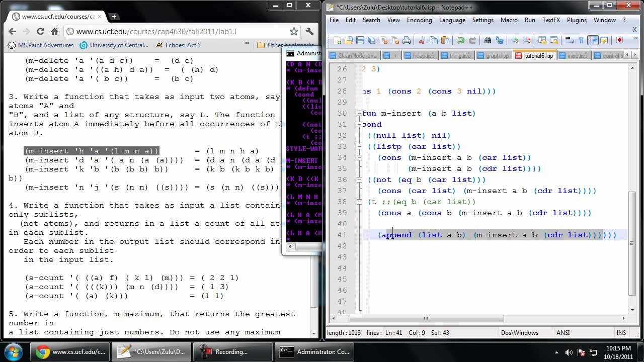
Task: Close the www.cs.ucf.edu Chrome tab
Action: [99, 17]
